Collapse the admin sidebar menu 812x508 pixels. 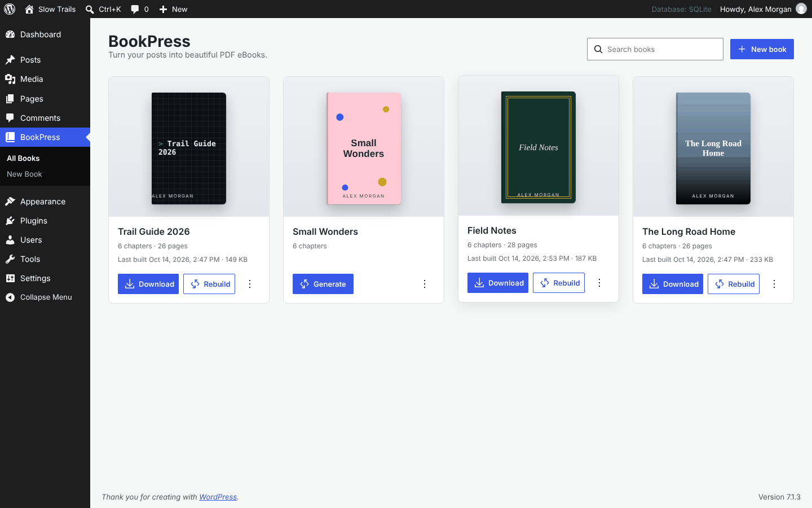[x=45, y=297]
